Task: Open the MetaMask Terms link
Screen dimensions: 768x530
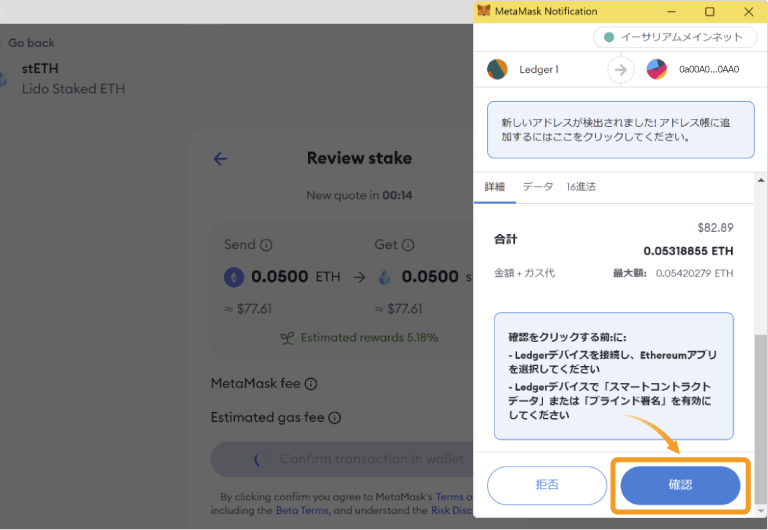Action: 454,497
